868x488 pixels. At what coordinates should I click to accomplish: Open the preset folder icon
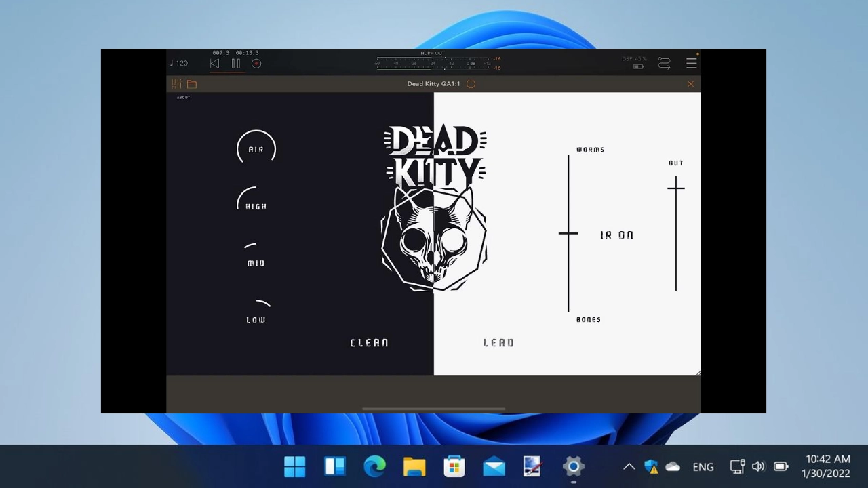point(192,84)
